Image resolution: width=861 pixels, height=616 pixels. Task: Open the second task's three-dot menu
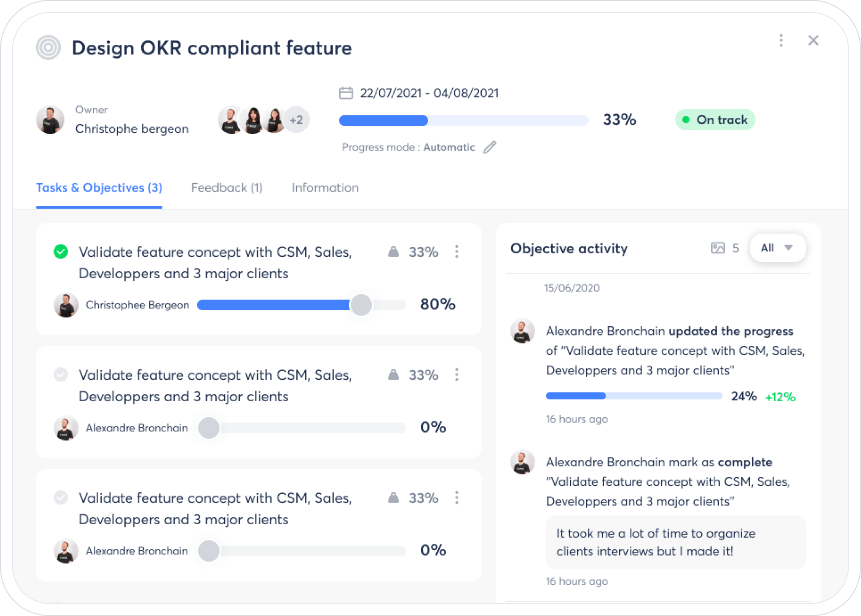pyautogui.click(x=456, y=375)
